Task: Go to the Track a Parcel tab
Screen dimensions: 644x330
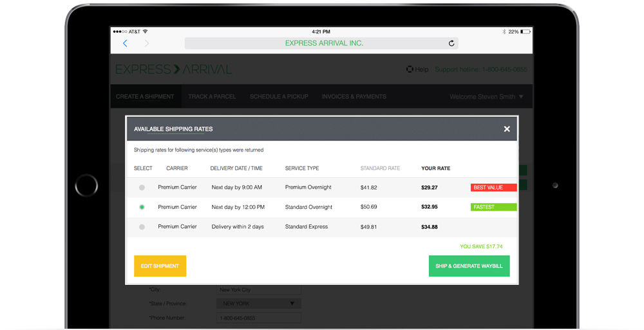Action: [212, 97]
